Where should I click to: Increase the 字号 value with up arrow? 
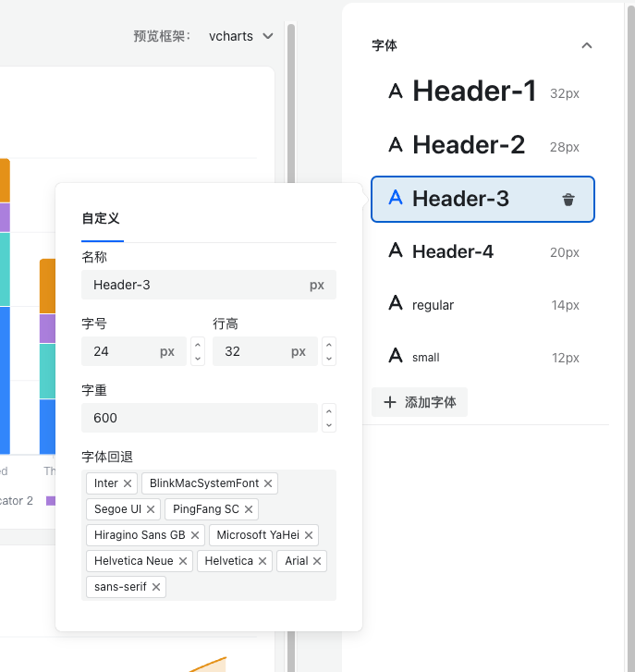coord(197,345)
